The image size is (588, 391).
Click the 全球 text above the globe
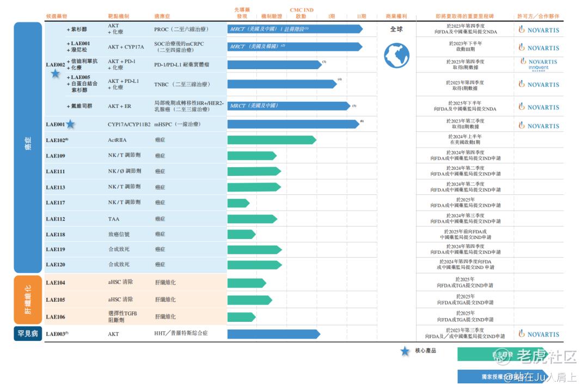[396, 29]
